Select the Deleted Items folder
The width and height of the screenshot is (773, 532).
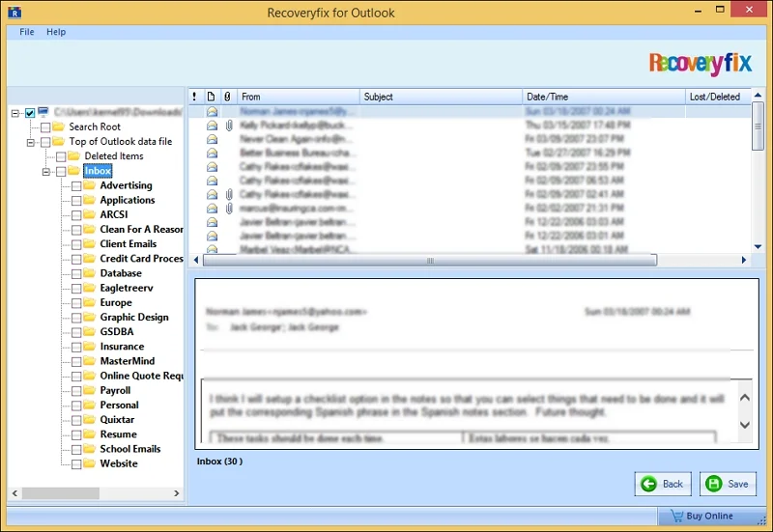coord(114,156)
